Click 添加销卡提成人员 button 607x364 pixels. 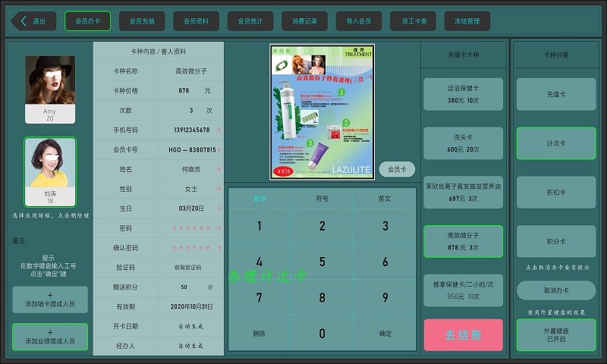click(50, 300)
